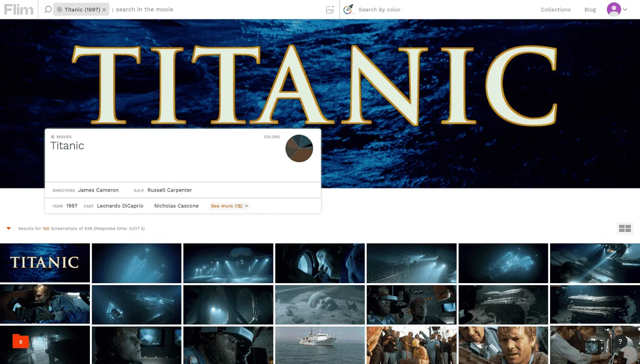The height and width of the screenshot is (364, 640).
Task: Remove the Titanic (1997) search filter
Action: 104,9
